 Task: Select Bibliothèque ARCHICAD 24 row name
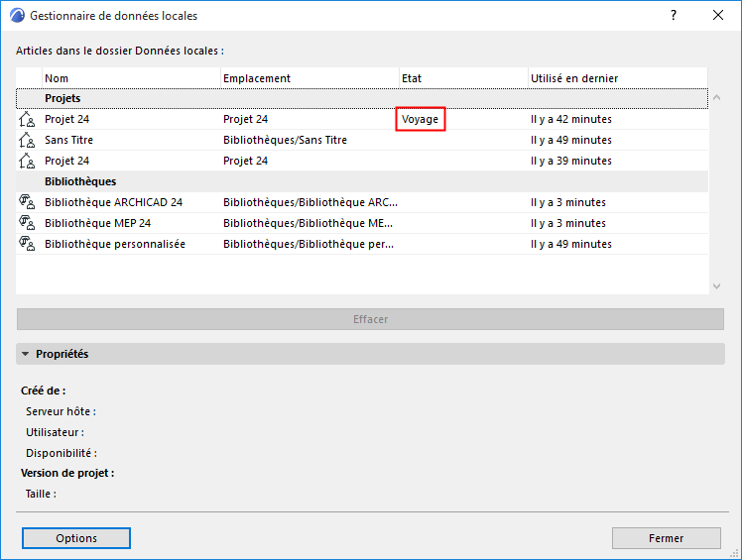(x=113, y=202)
